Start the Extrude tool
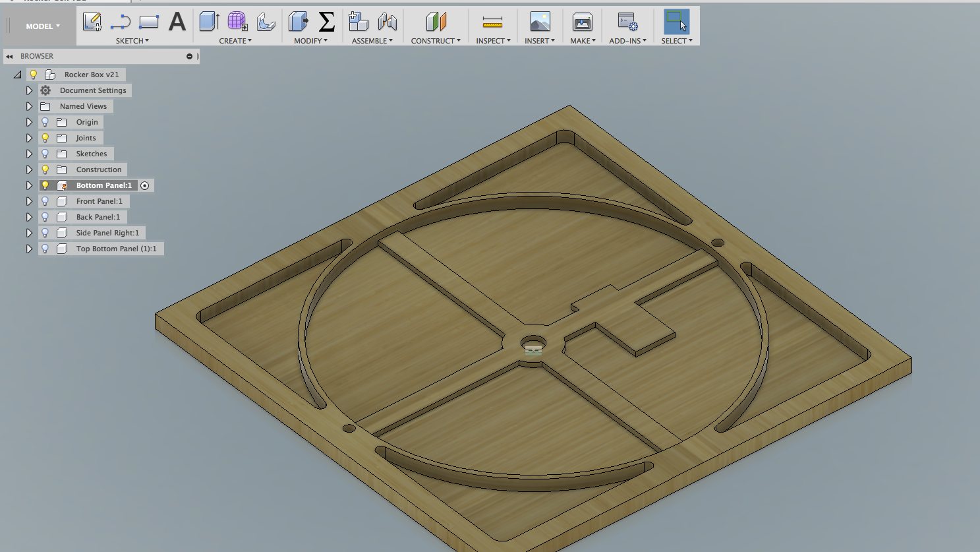The image size is (980, 552). tap(209, 22)
